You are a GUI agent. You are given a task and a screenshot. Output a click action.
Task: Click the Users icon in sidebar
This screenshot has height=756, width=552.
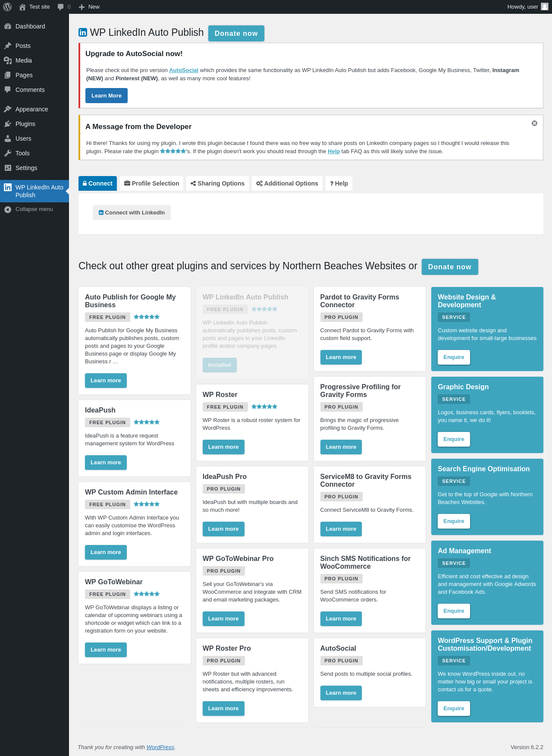(x=8, y=139)
